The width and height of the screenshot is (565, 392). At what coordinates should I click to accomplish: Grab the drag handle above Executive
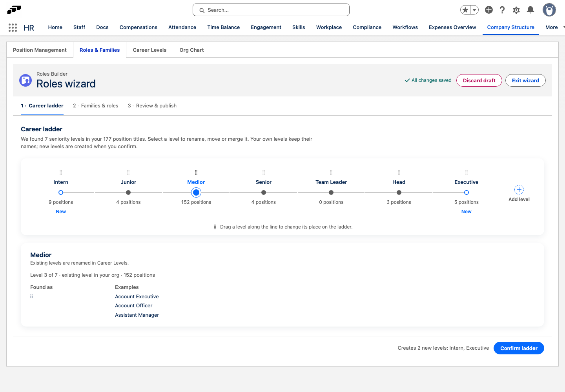coord(467,172)
